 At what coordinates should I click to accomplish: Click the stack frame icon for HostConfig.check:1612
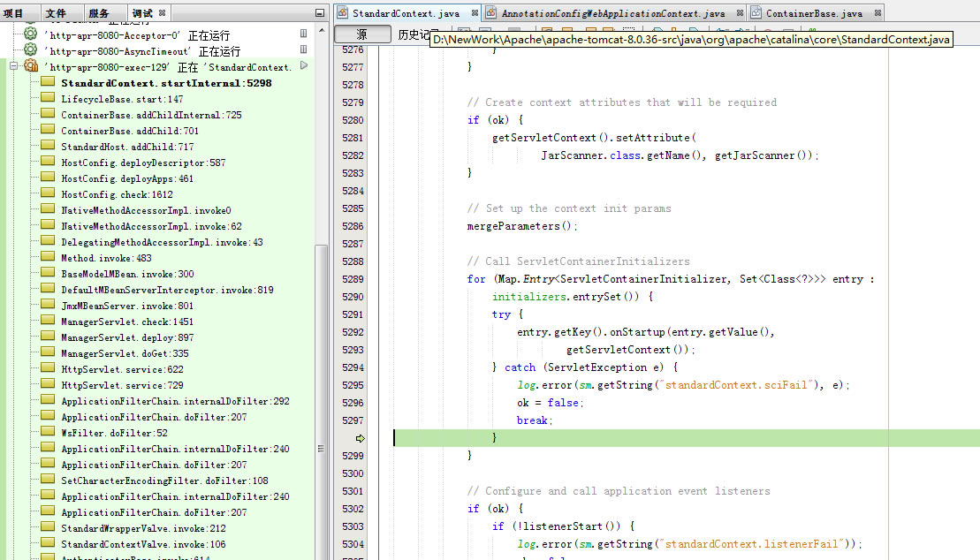(48, 193)
